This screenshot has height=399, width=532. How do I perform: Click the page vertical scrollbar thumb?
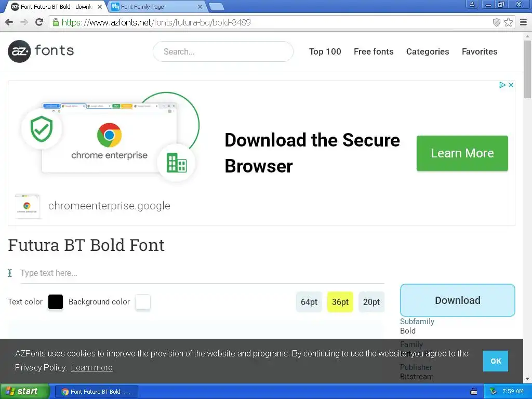point(527,69)
